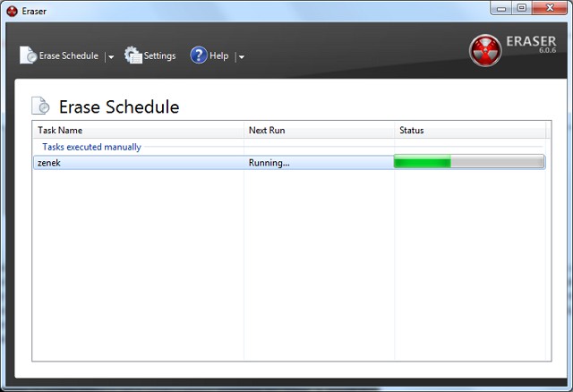Minimize the Eraser window

(501, 8)
